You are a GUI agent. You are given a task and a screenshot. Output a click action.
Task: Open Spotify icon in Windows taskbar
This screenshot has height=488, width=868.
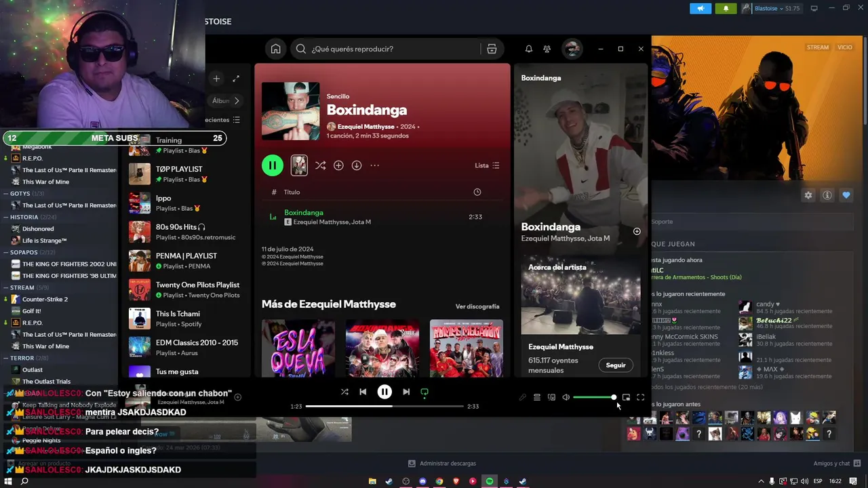click(490, 481)
